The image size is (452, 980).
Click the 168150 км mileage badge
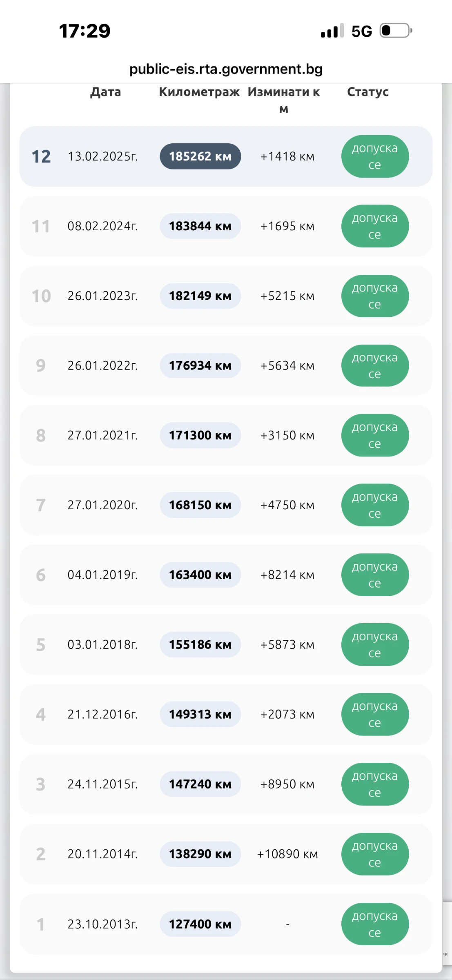200,505
